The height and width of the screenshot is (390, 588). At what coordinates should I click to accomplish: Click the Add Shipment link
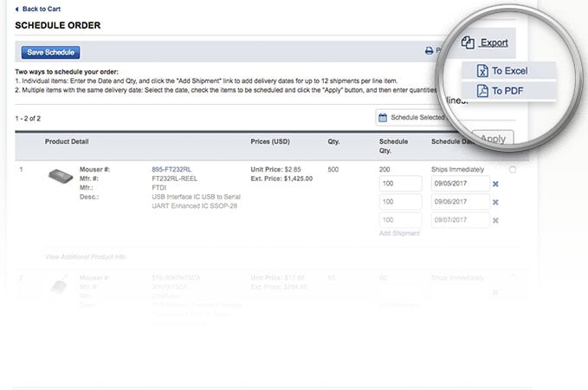tap(399, 234)
